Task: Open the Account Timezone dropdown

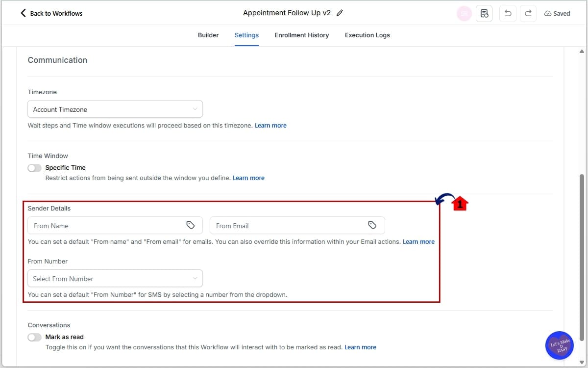Action: click(115, 109)
